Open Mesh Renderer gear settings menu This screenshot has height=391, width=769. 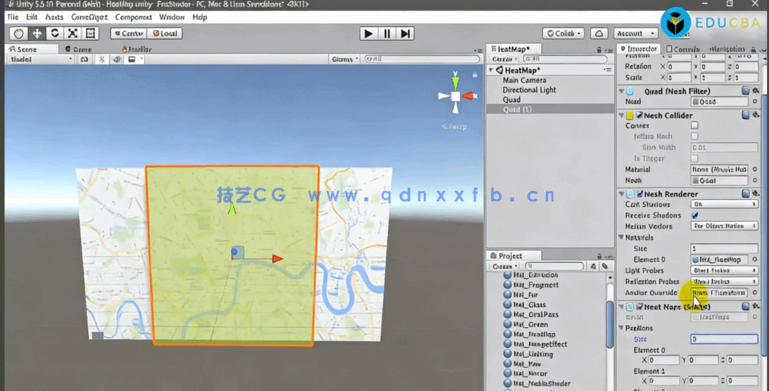click(756, 194)
